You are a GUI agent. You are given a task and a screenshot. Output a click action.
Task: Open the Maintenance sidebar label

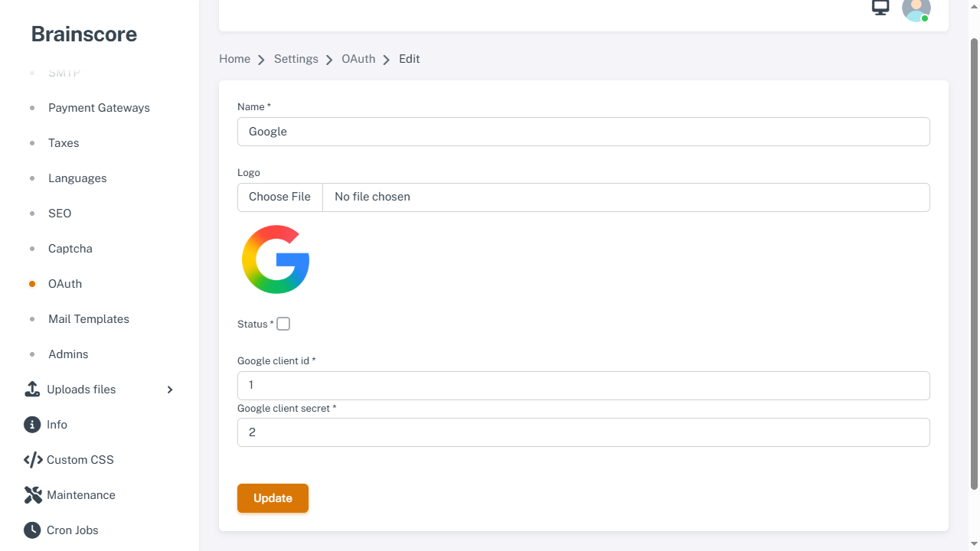[x=81, y=495]
